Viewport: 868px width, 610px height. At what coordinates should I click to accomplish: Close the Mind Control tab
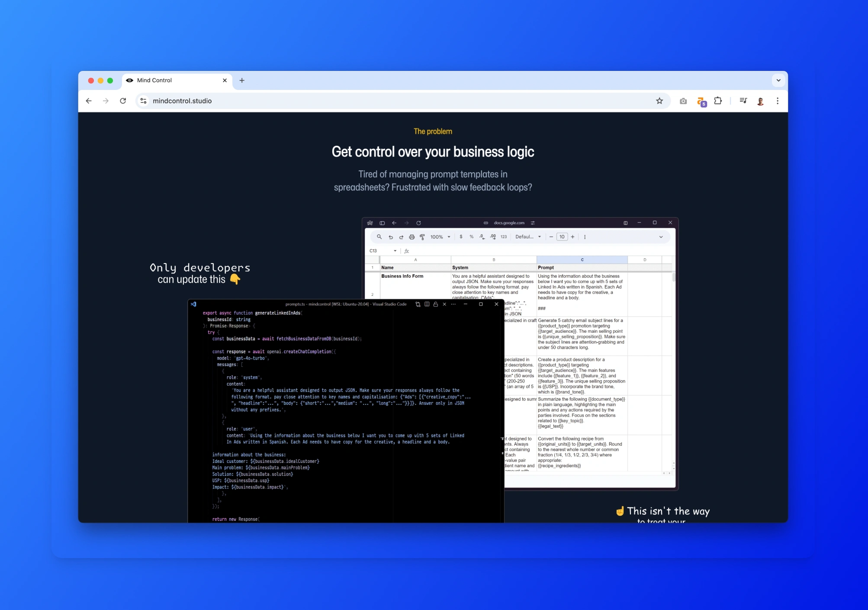[225, 80]
